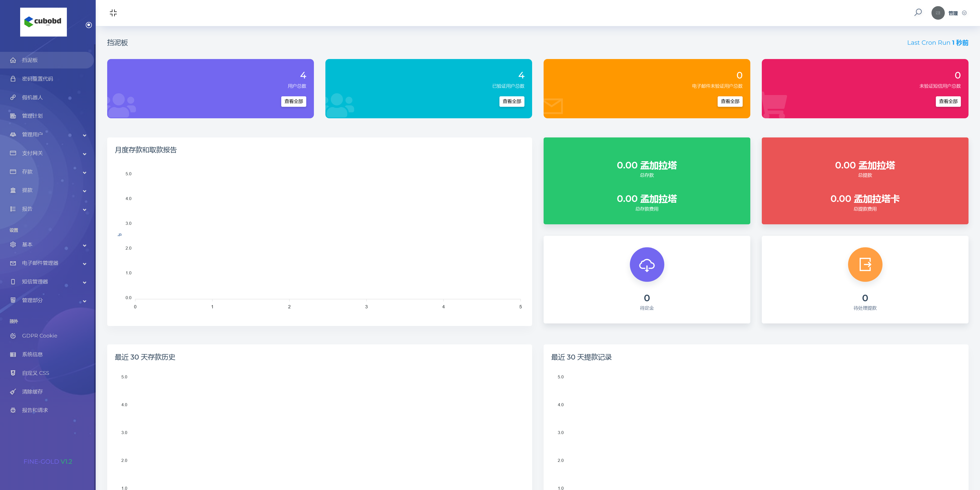Expand the 支付网关 menu arrow
The image size is (980, 490).
click(84, 154)
